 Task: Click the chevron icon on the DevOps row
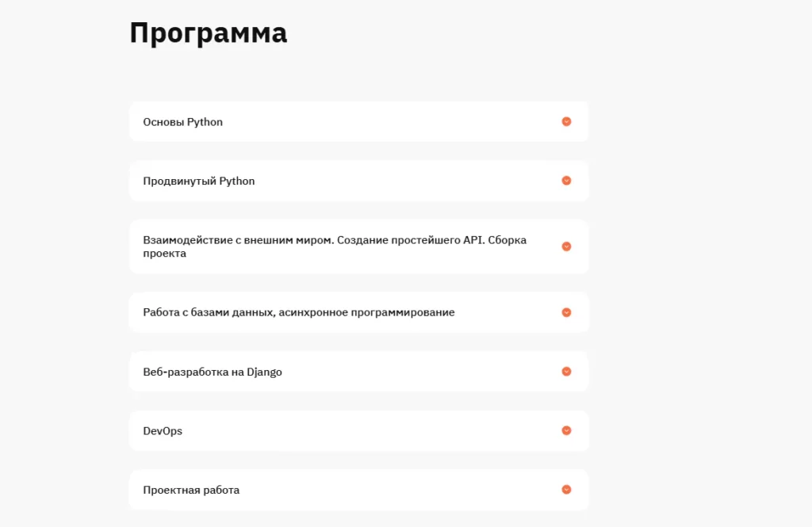(x=566, y=430)
